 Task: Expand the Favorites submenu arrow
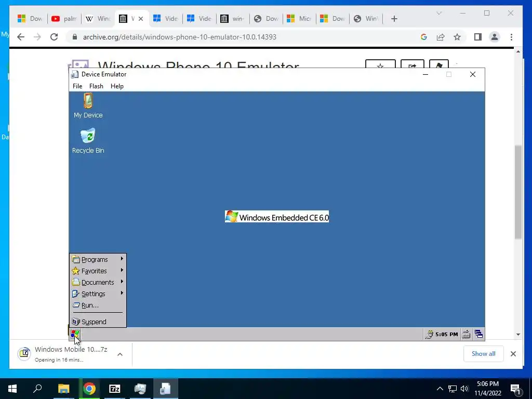point(122,270)
